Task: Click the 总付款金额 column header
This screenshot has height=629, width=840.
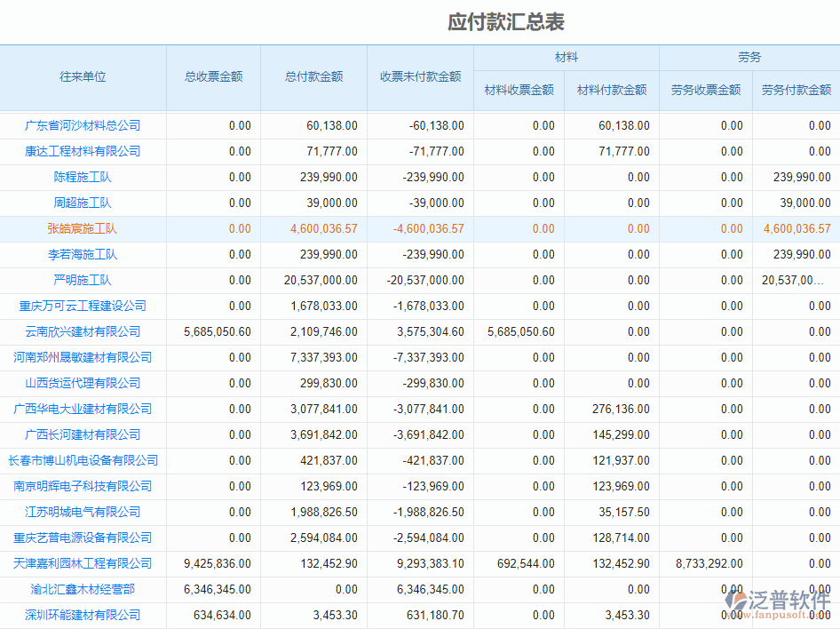Action: tap(313, 77)
